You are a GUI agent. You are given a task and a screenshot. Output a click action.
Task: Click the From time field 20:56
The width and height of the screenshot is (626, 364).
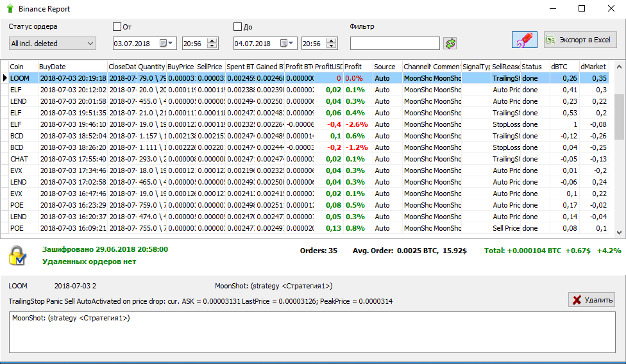click(x=194, y=43)
